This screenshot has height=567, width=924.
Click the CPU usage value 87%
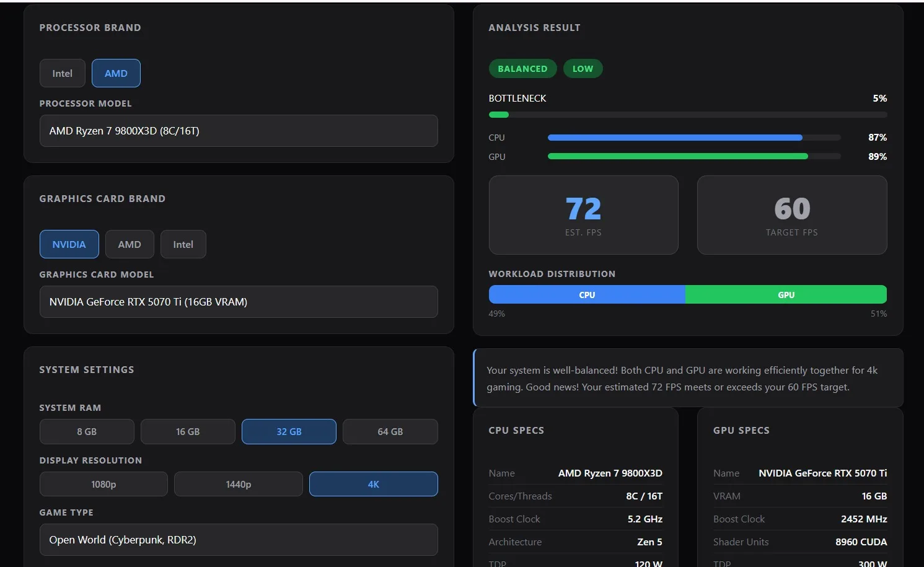pyautogui.click(x=878, y=138)
